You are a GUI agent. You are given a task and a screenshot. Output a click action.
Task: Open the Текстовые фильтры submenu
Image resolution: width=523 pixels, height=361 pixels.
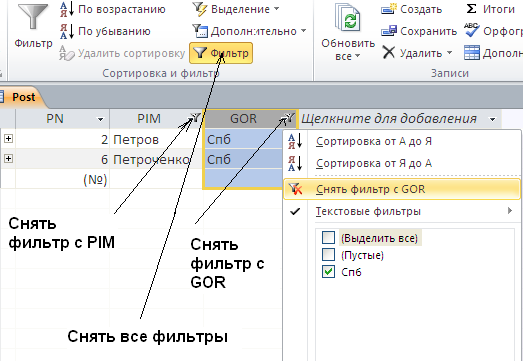tap(402, 211)
